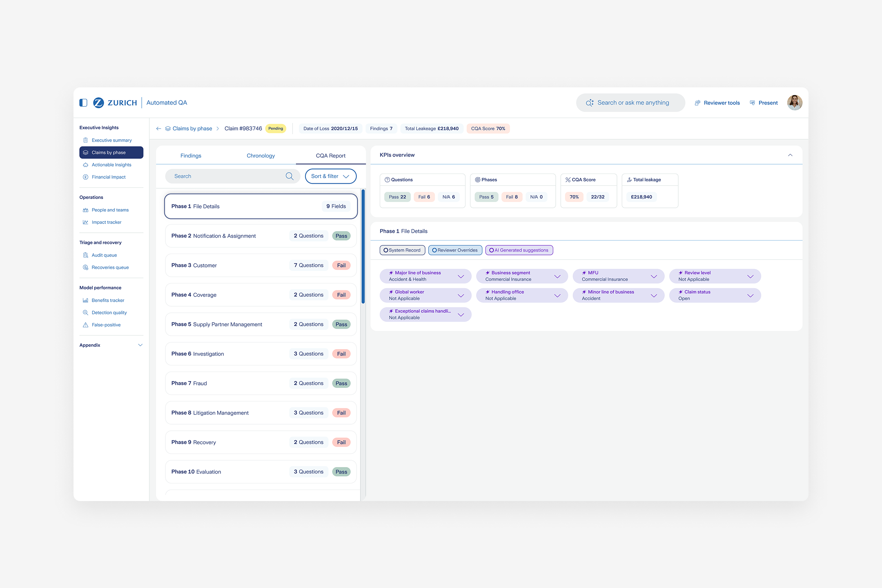Viewport: 882px width, 588px height.
Task: Expand Business segment dropdown
Action: pos(522,276)
